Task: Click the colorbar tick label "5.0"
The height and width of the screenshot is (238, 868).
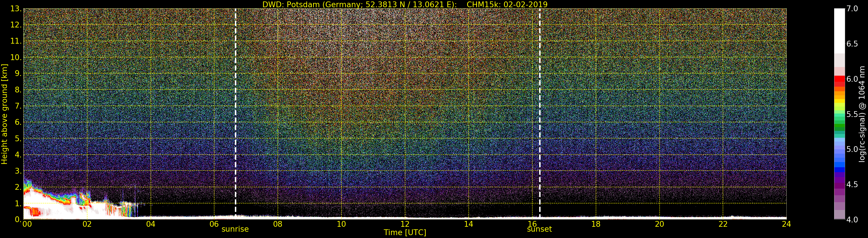Action: (852, 149)
